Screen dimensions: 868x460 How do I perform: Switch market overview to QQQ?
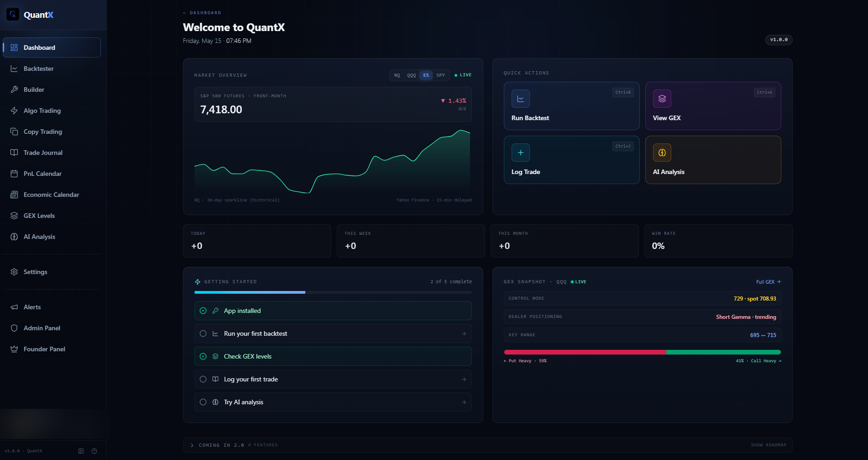[412, 75]
